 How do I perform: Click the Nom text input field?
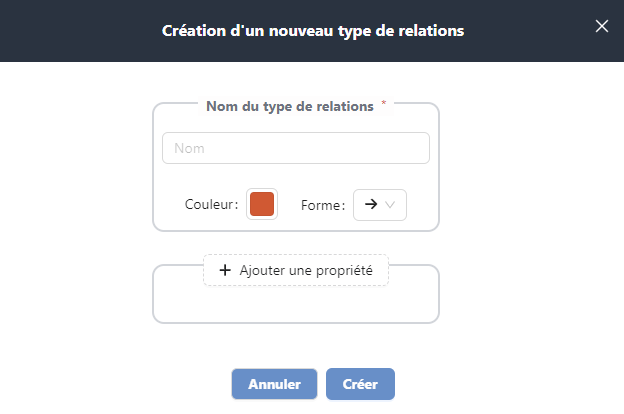click(x=296, y=148)
